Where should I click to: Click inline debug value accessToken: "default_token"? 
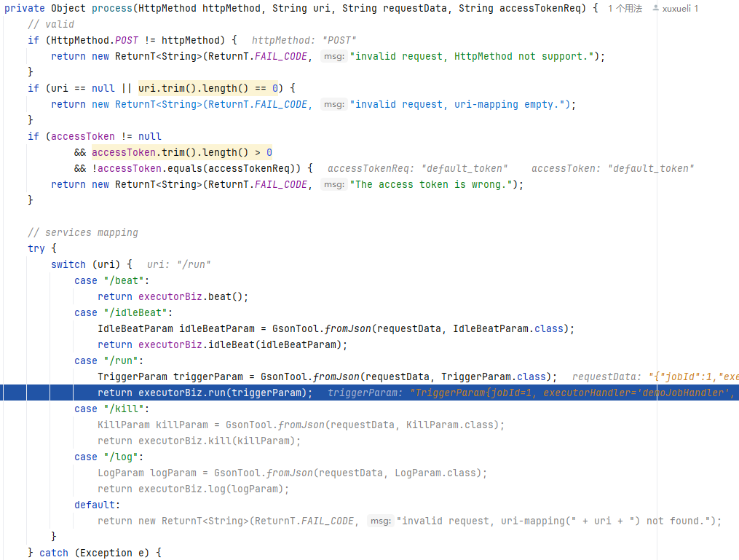point(613,168)
